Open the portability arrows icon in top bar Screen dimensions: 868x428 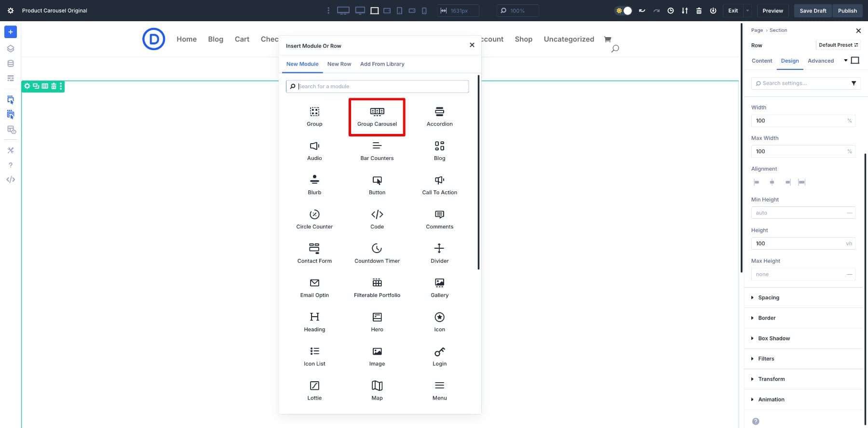685,11
